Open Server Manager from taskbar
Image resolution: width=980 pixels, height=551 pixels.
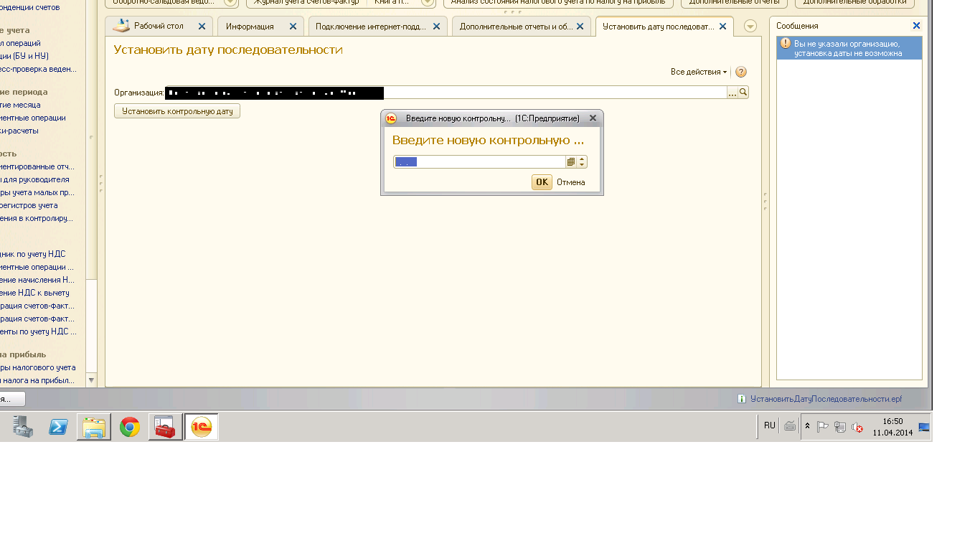[x=22, y=427]
